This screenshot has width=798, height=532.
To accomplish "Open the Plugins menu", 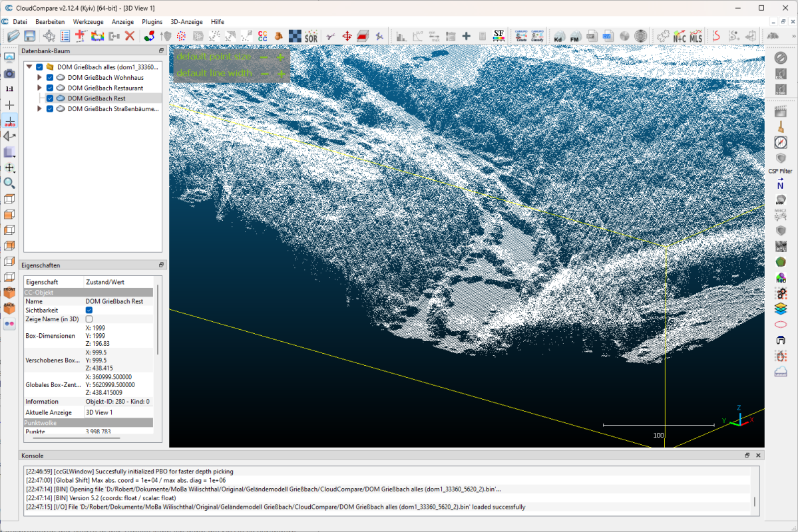I will [152, 21].
